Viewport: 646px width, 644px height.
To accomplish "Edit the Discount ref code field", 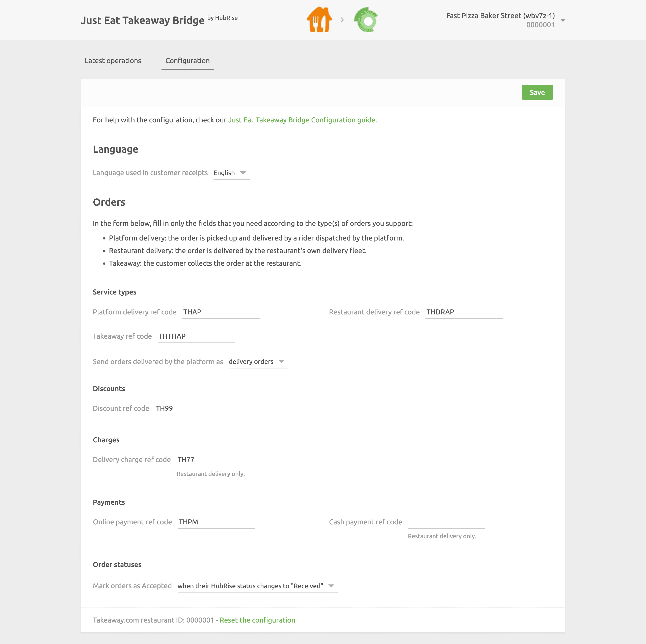I will click(x=193, y=408).
